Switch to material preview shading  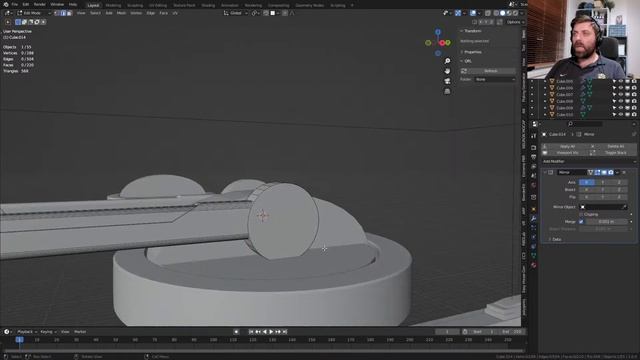(x=509, y=13)
